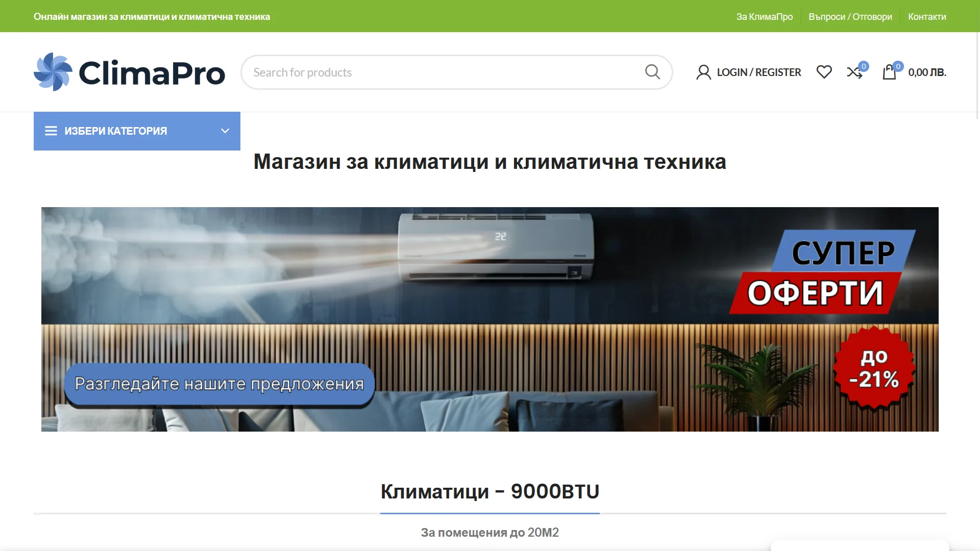Click the user account icon beside LOGIN
Image resolution: width=980 pixels, height=551 pixels.
703,72
